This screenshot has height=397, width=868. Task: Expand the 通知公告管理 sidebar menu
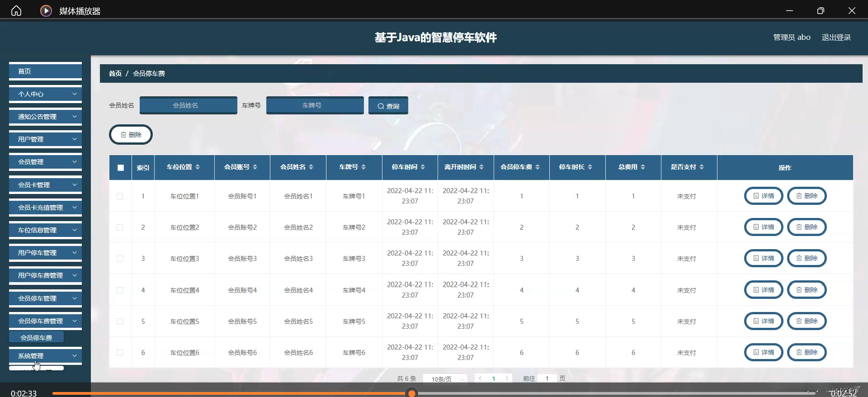coord(45,117)
